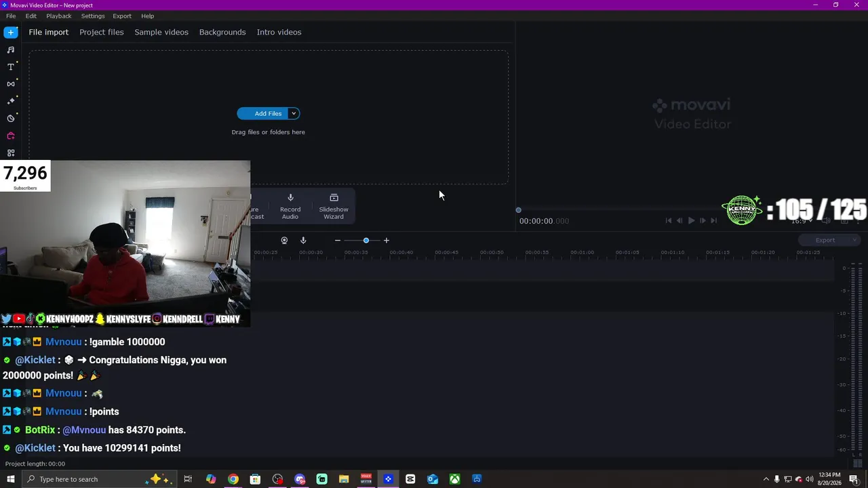868x488 pixels.
Task: Open the File menu
Action: (11, 16)
